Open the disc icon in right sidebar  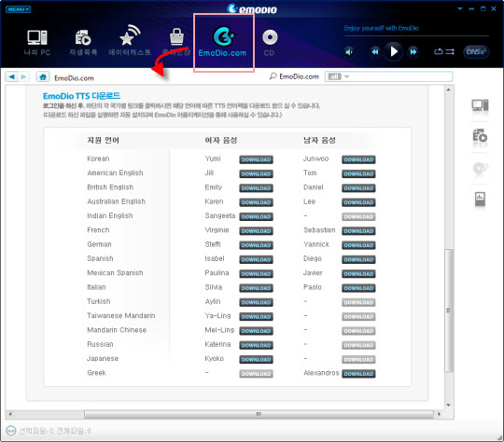[480, 168]
